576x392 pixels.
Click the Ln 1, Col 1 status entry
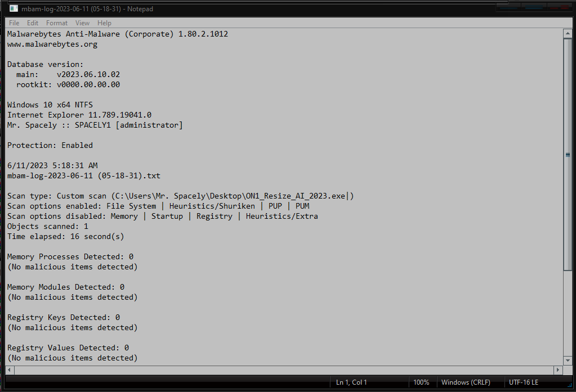pos(351,382)
